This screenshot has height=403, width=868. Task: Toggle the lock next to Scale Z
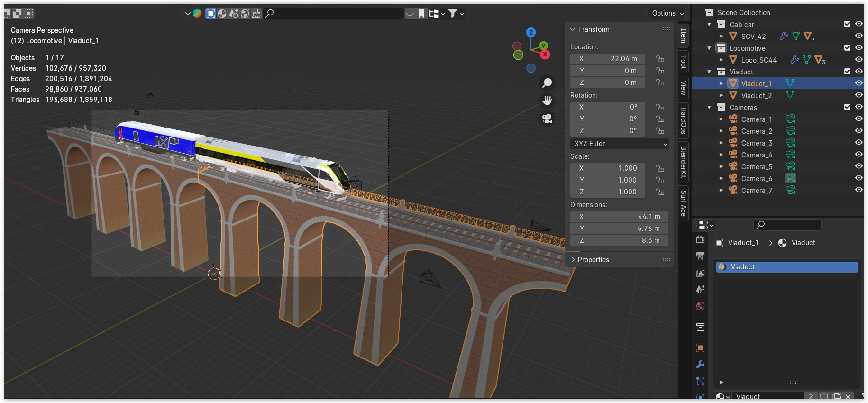click(659, 192)
